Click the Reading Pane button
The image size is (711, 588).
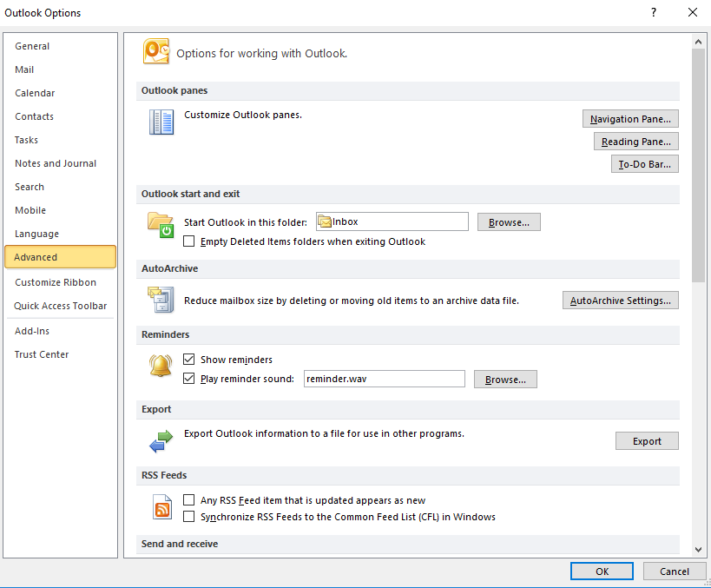636,142
